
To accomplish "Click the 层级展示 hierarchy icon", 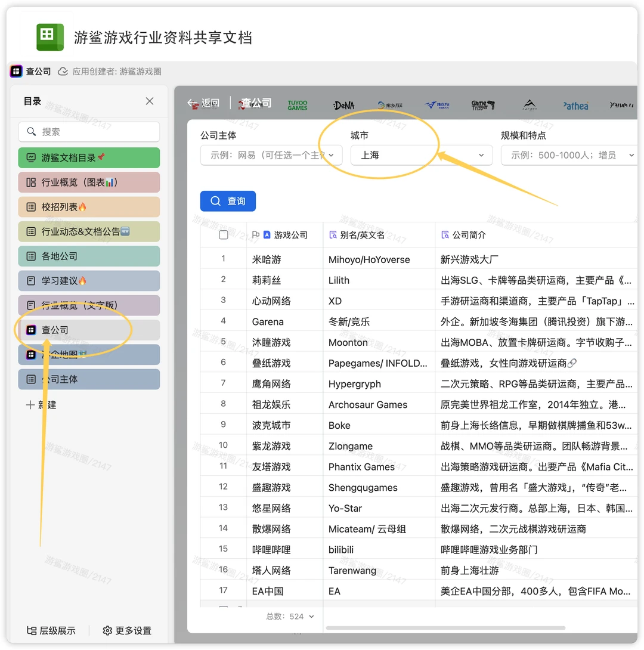I will pos(32,630).
